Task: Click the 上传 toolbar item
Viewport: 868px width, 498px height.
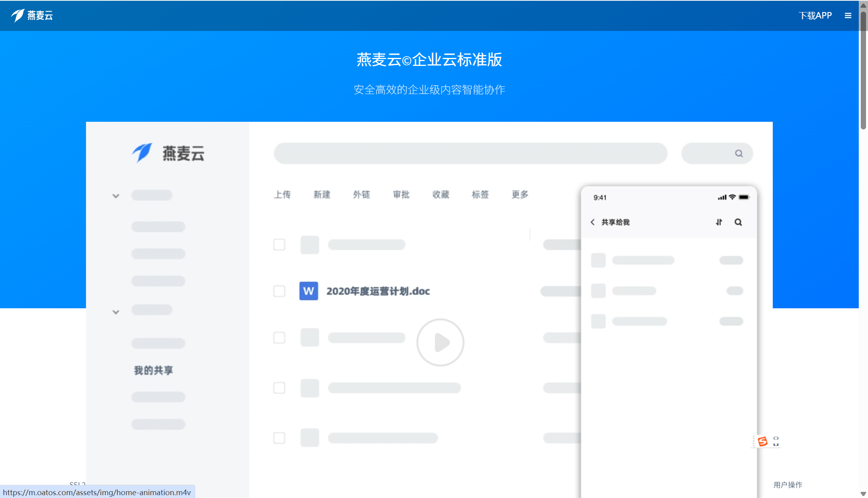Action: pyautogui.click(x=283, y=195)
